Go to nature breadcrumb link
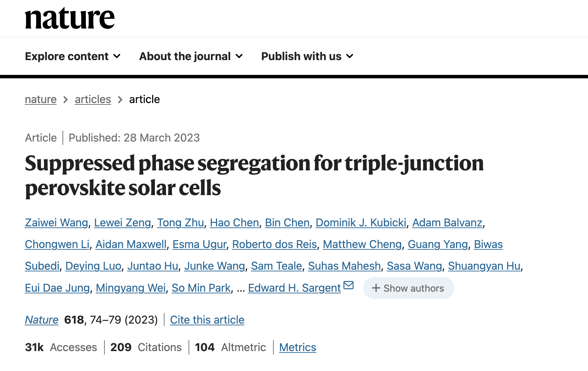Screen dimensions: 588x371 (41, 99)
